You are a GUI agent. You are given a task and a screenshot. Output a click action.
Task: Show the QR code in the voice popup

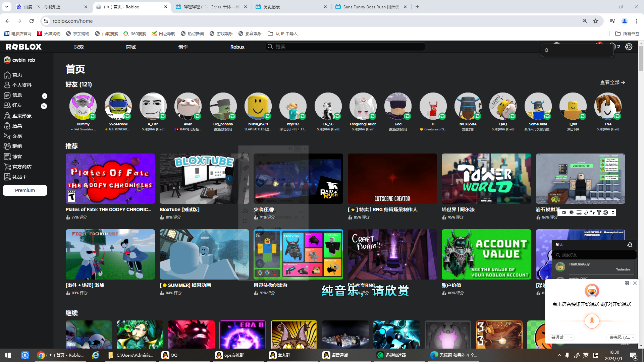coord(627,283)
